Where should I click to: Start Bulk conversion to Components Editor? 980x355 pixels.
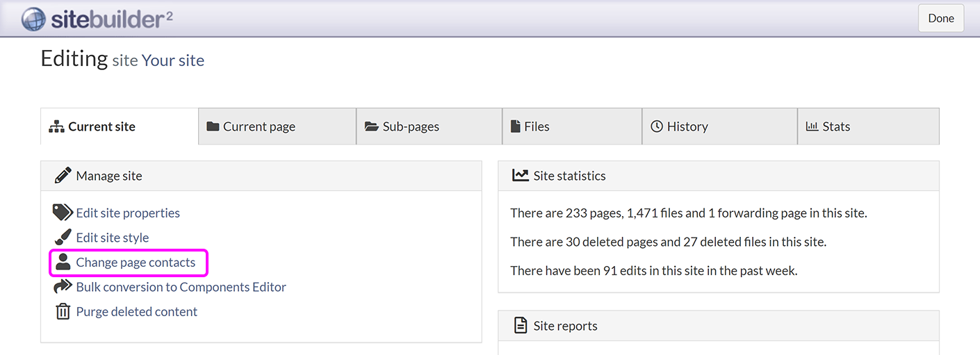[181, 287]
